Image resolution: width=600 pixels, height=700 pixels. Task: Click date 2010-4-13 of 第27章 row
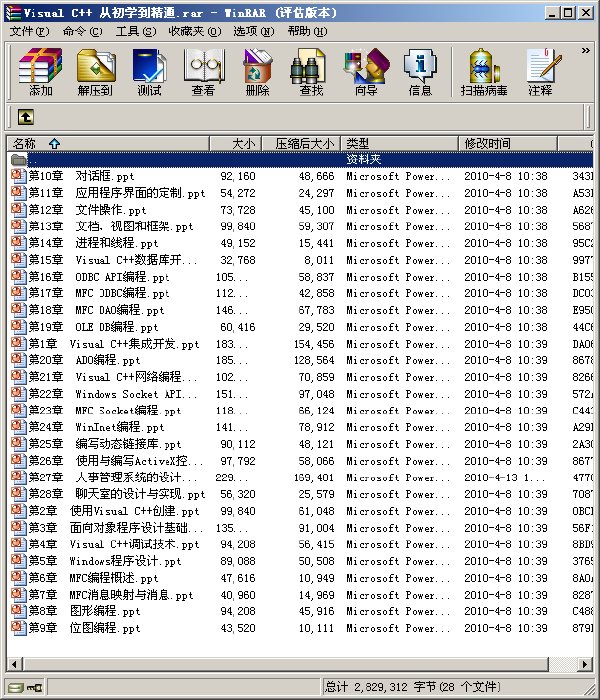[504, 478]
